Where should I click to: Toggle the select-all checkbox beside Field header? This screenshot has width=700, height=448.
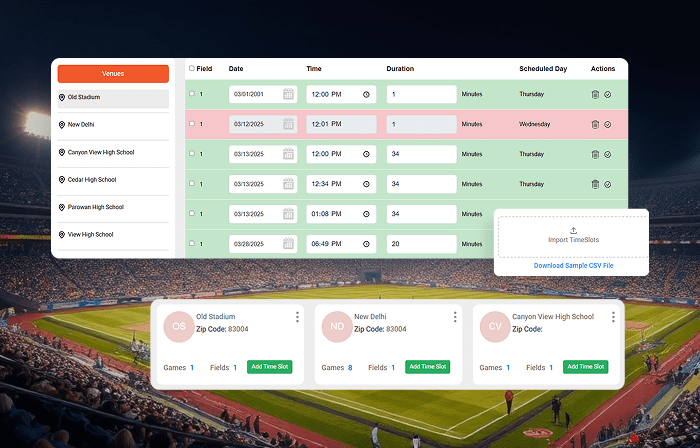pyautogui.click(x=192, y=68)
